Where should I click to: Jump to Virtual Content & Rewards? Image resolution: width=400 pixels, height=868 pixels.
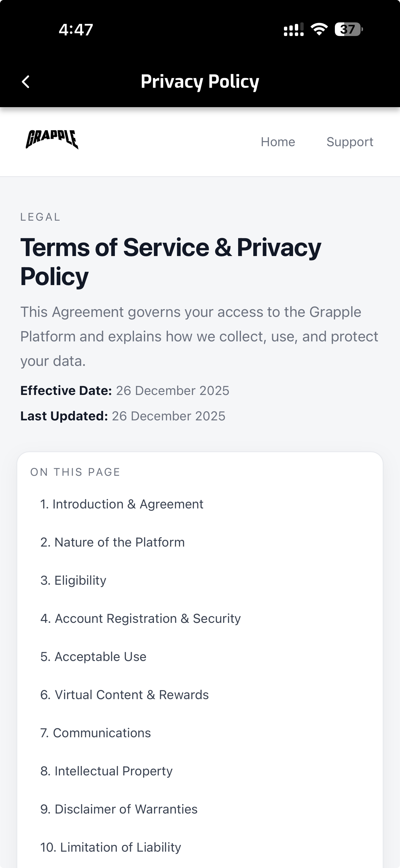pos(125,695)
